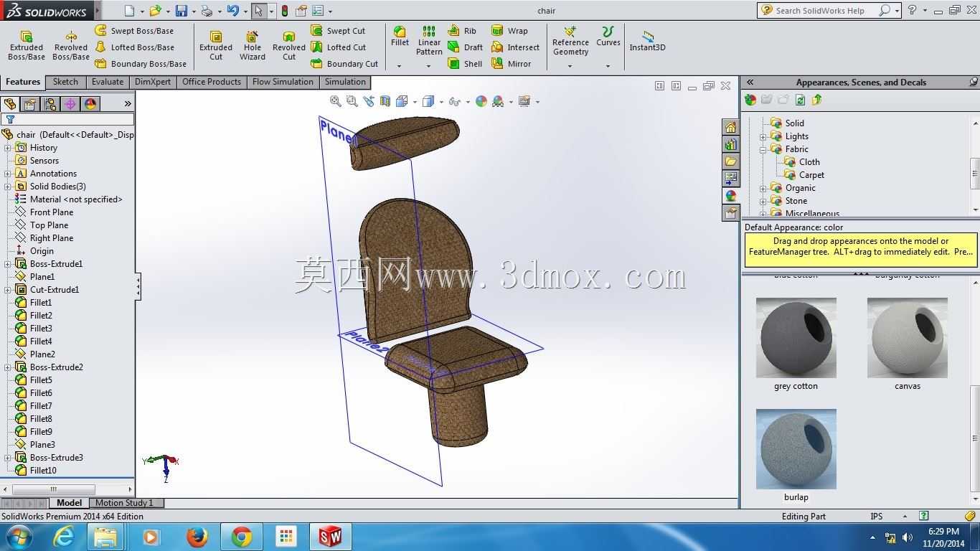Select Cloth folder in appearances tree
Image resolution: width=980 pixels, height=551 pixels.
(802, 162)
